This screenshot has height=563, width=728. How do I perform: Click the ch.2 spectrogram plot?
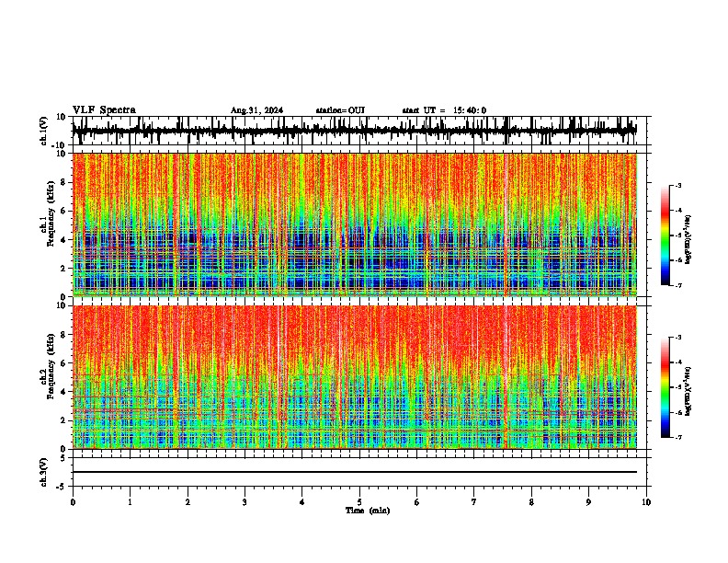coord(355,377)
